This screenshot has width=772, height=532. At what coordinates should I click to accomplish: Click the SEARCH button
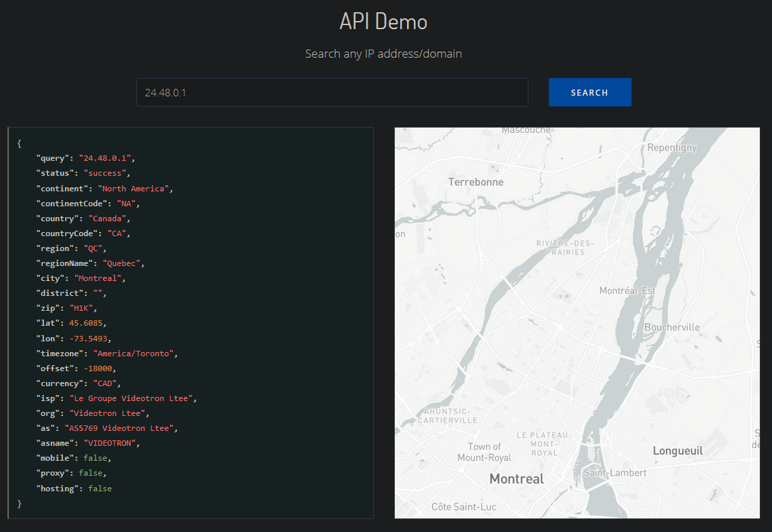[x=589, y=92]
